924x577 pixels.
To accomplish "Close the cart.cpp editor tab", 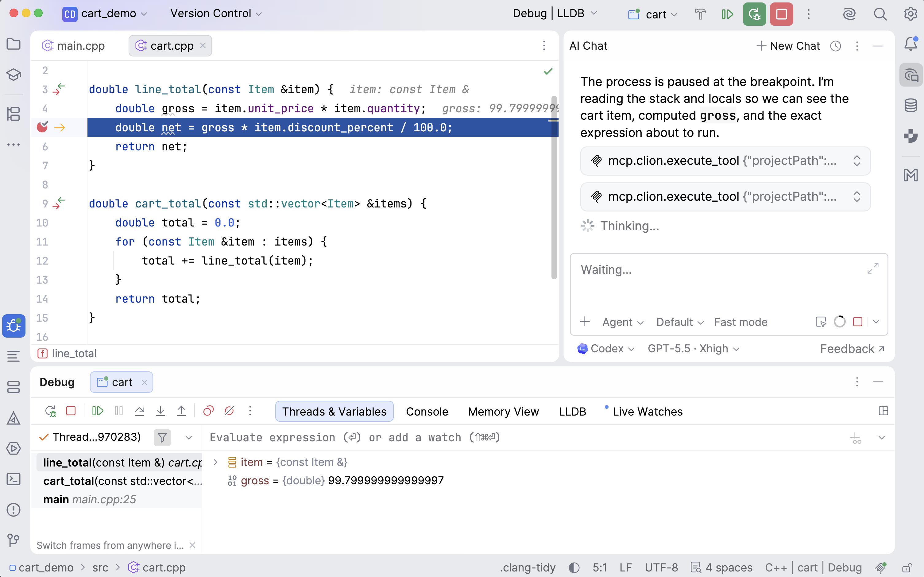I will [x=203, y=45].
